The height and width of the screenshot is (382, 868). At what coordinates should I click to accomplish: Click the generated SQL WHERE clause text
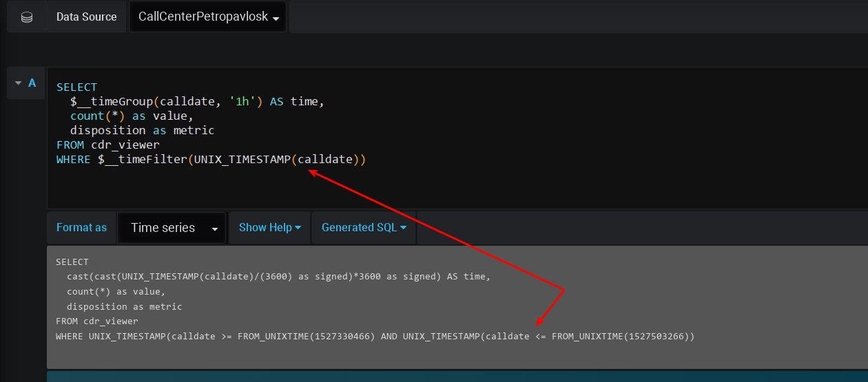tap(375, 337)
